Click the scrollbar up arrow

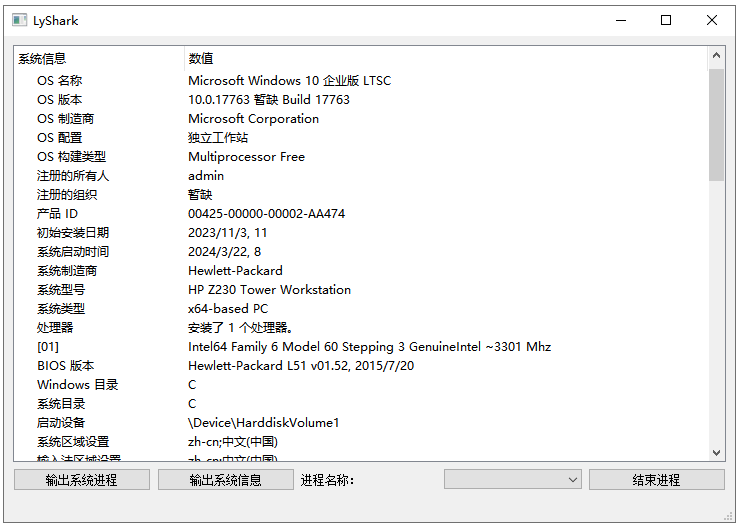716,56
